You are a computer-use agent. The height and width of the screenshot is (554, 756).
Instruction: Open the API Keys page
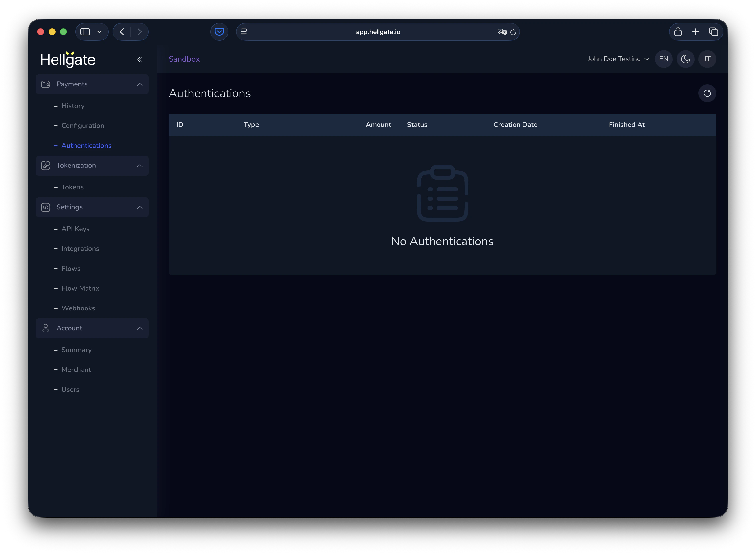point(75,229)
